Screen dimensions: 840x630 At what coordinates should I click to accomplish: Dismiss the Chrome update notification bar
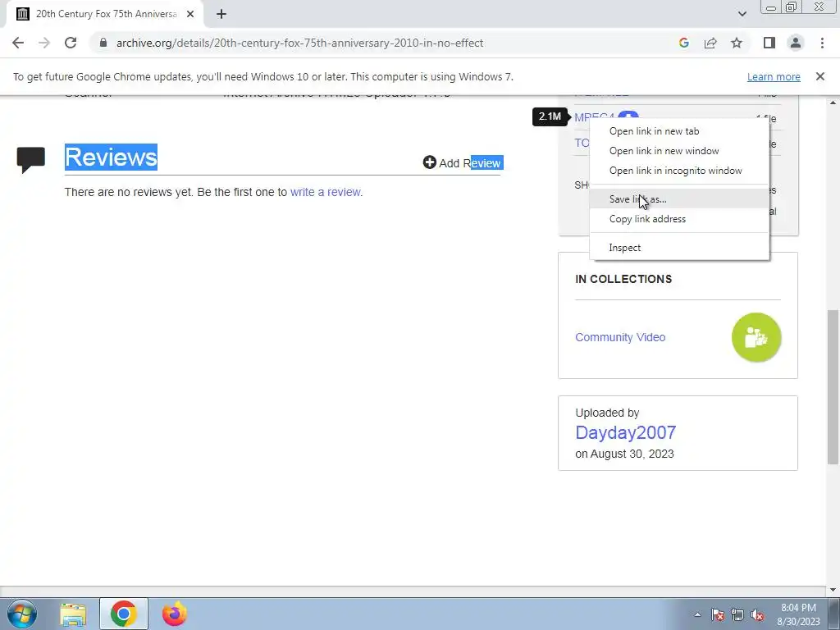click(819, 76)
